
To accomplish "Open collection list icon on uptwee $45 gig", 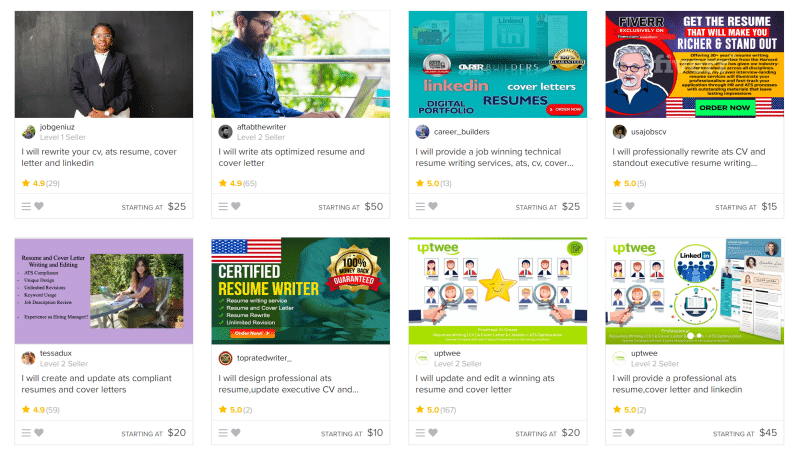I will [x=617, y=433].
